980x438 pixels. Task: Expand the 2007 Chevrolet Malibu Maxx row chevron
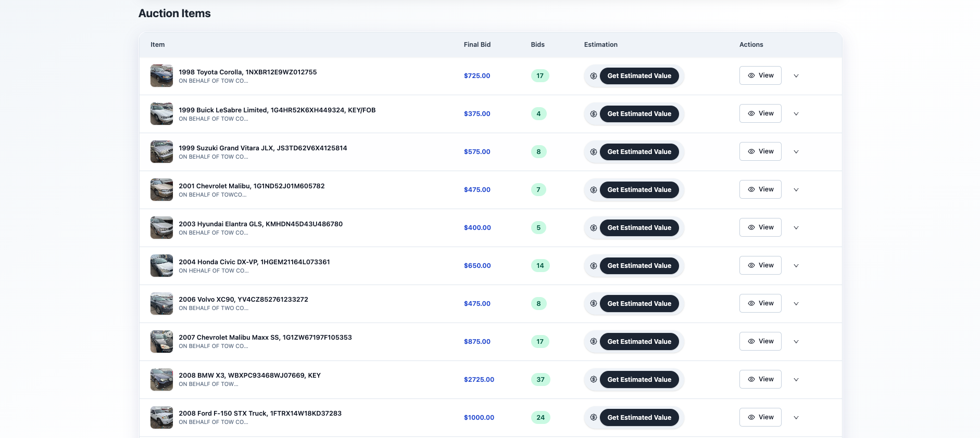coord(796,342)
